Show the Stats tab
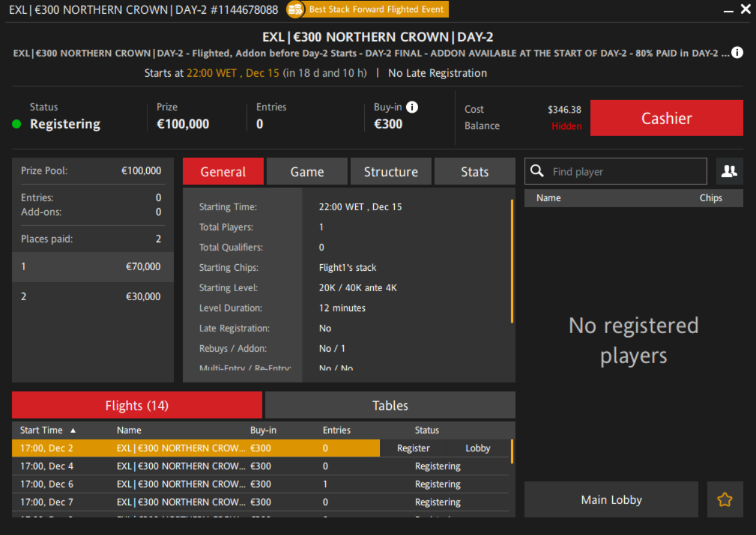This screenshot has height=535, width=756. click(x=474, y=172)
